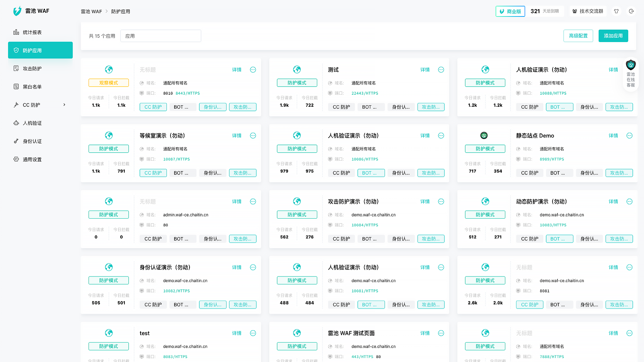Enable BOT protection on 静态站点 Demo

[559, 173]
